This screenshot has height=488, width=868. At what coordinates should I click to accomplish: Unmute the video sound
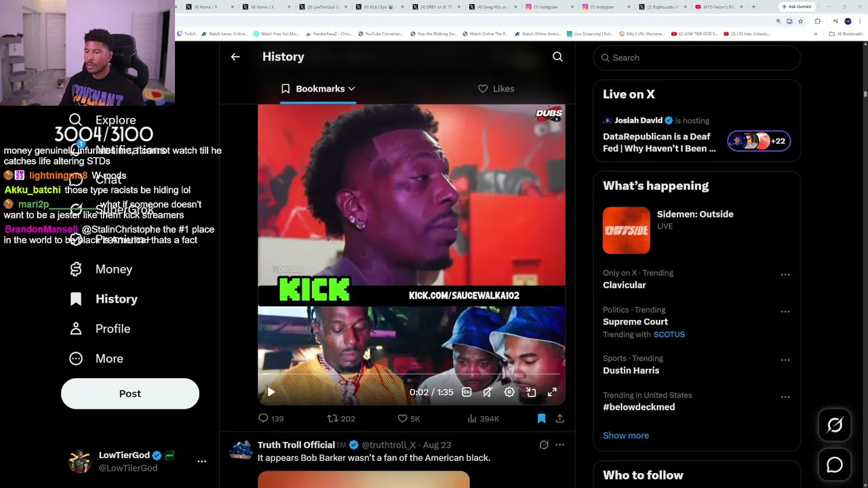pyautogui.click(x=488, y=392)
